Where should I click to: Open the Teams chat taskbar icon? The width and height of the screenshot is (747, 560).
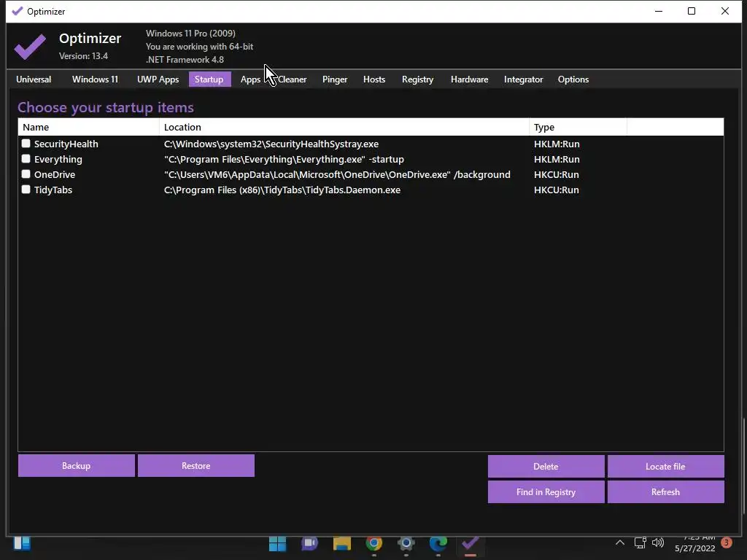(309, 543)
